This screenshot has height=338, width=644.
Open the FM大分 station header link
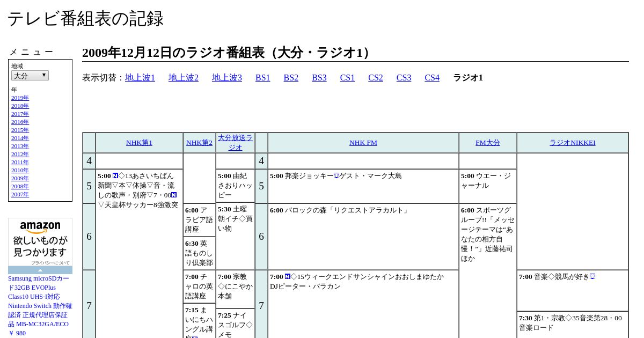[488, 143]
